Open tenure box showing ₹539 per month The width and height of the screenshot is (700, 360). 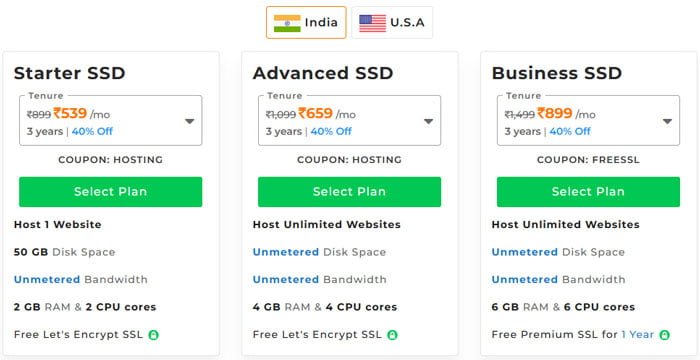111,121
